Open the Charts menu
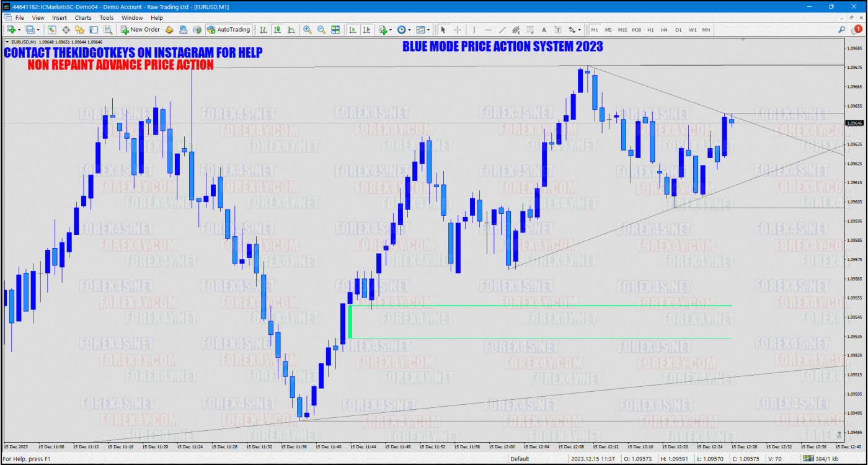This screenshot has height=465, width=868. click(82, 17)
